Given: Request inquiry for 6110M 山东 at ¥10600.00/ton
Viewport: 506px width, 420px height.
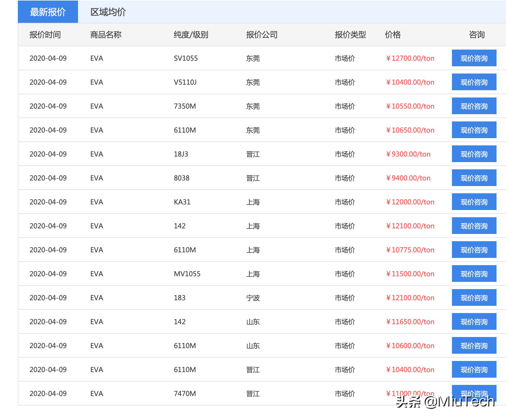Looking at the screenshot, I should point(474,346).
